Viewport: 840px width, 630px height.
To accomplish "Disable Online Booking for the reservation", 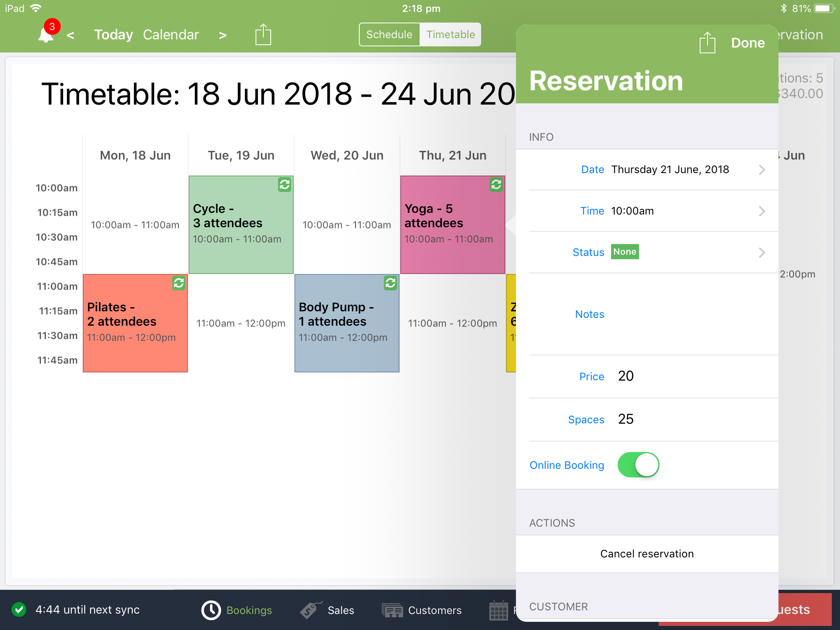I will [638, 465].
